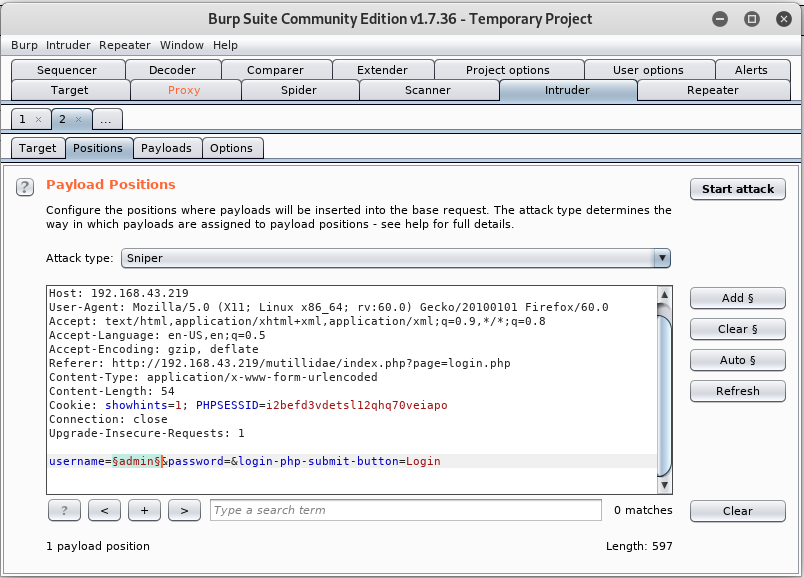Viewport: 804px width, 578px height.
Task: Click the showhints cookie name
Action: (x=136, y=405)
